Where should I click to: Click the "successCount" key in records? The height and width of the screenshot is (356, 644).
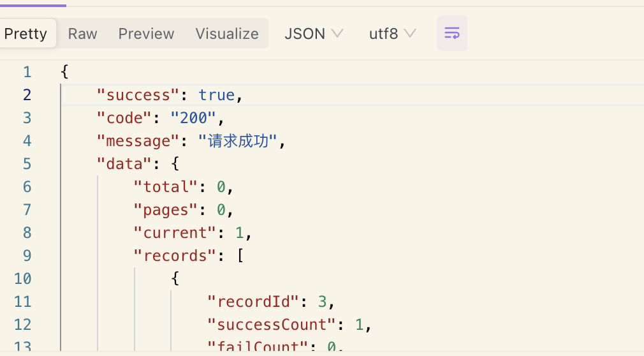point(272,325)
